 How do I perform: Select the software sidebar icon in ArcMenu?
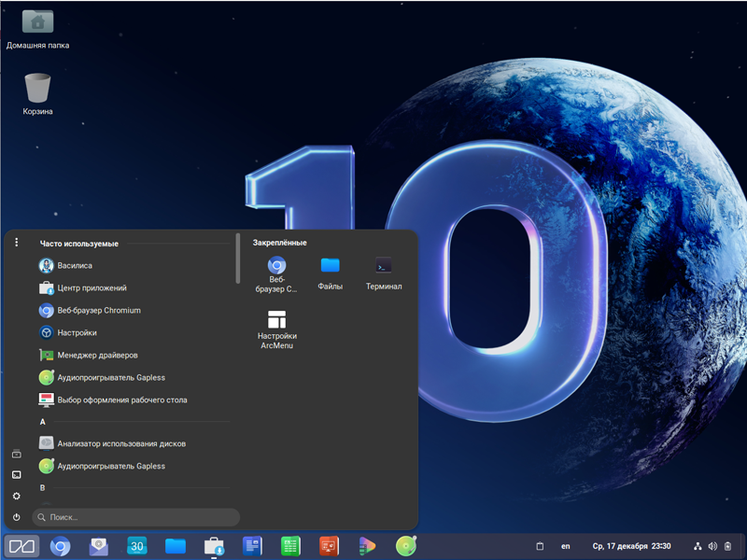click(17, 454)
